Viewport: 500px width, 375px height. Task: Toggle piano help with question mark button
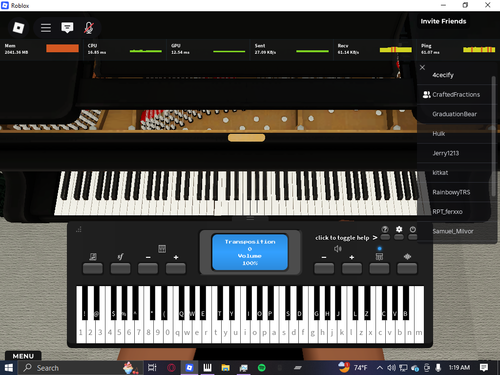click(x=385, y=237)
